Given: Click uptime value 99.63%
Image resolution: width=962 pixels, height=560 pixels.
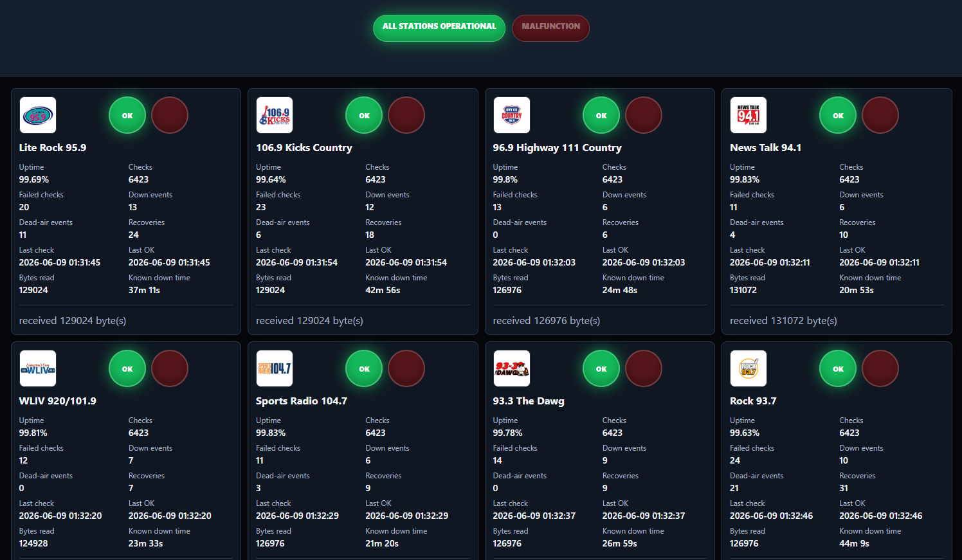Looking at the screenshot, I should pos(745,433).
